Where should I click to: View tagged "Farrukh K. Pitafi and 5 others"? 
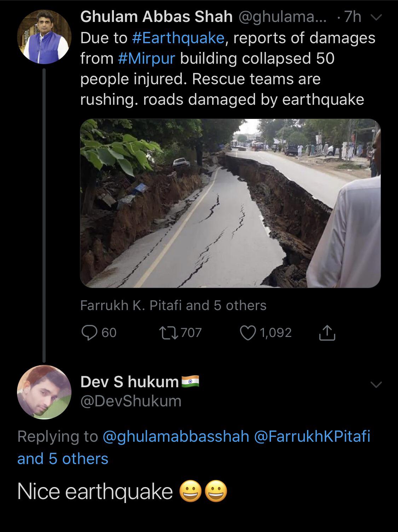(x=173, y=305)
